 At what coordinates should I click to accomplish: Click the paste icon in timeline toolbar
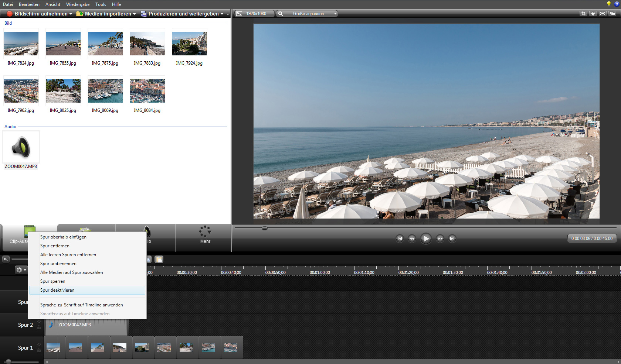(x=159, y=259)
